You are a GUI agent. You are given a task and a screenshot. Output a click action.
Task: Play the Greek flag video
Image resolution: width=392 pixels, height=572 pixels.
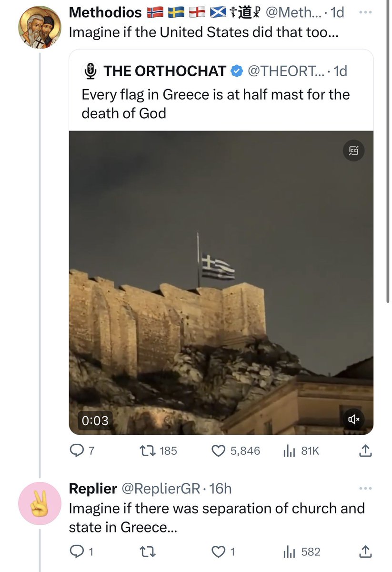click(x=221, y=283)
